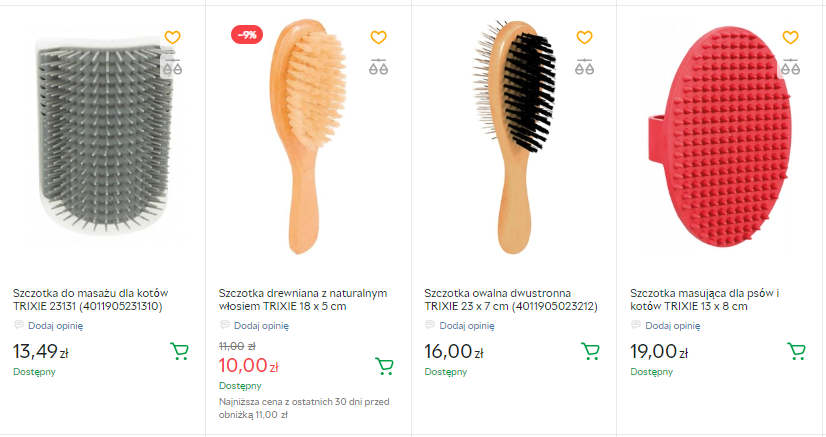
Task: Compare the TRIXIE 23131 cat massage brush
Action: 172,67
